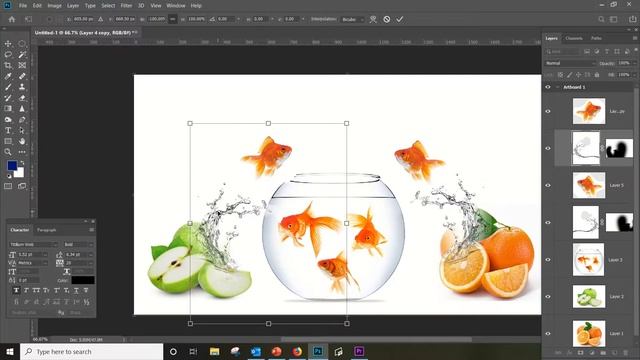
Task: Open the layer Fill dropdown arrow
Action: click(x=634, y=75)
